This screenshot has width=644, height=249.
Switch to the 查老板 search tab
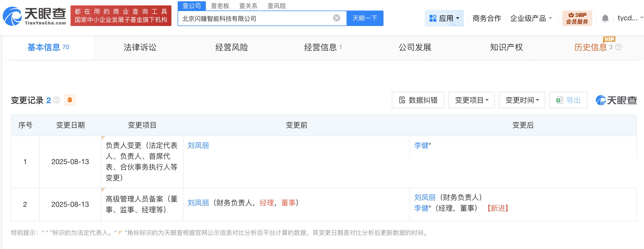220,6
